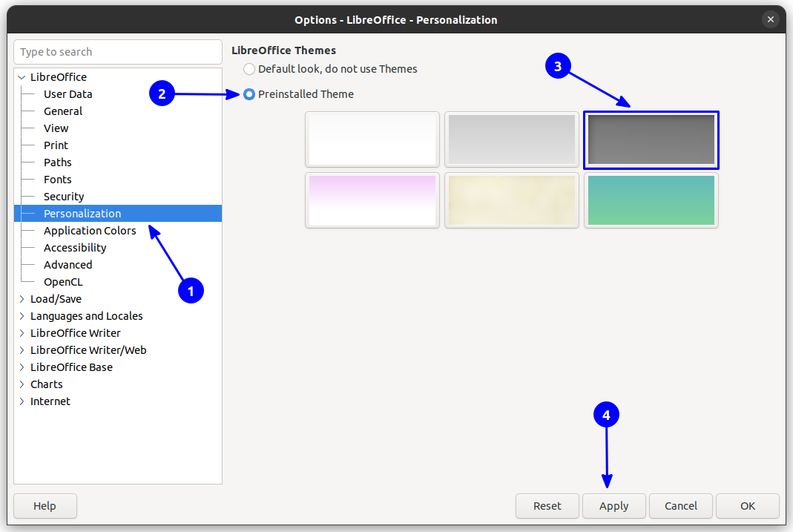The image size is (793, 532).
Task: Enable the "Preinstalled Theme" option
Action: pos(249,94)
